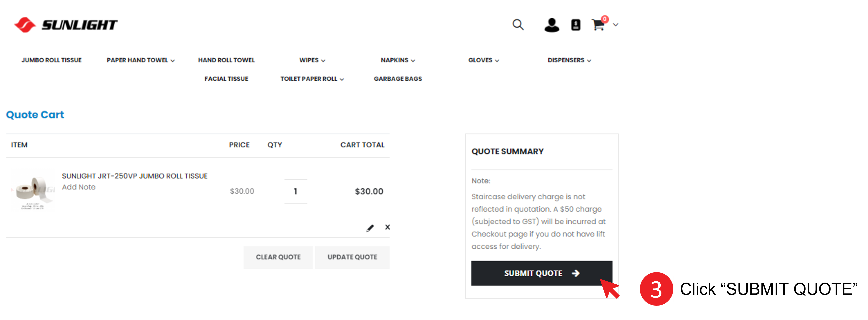Screen dimensions: 868x320
Task: Click the quantity input field
Action: [x=296, y=191]
